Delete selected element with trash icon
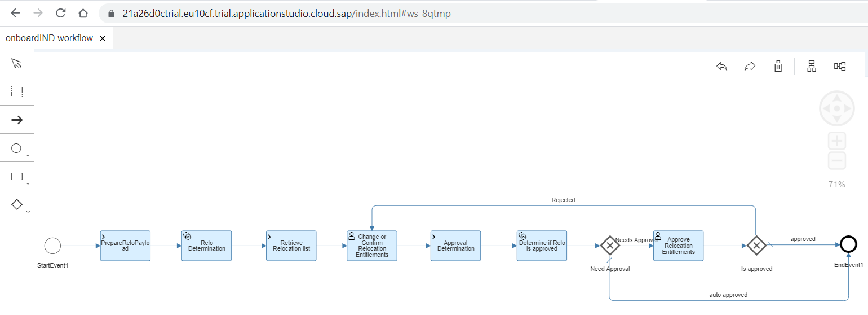This screenshot has width=868, height=315. (778, 67)
